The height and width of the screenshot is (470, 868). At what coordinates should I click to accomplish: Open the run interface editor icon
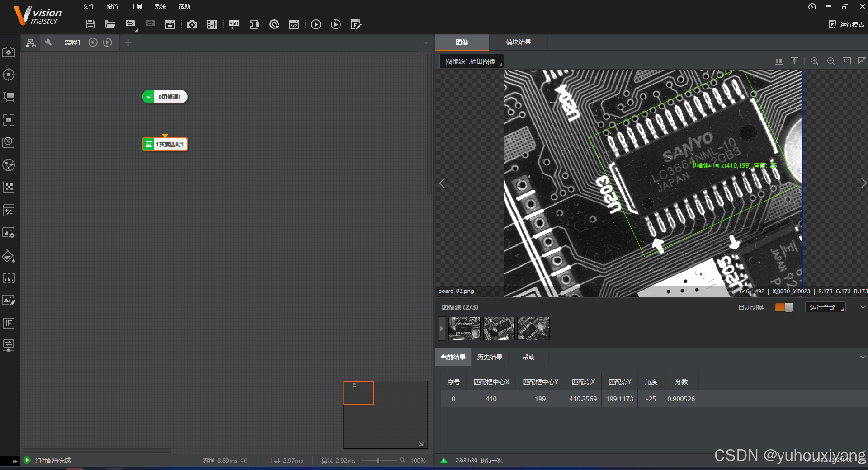pos(356,24)
